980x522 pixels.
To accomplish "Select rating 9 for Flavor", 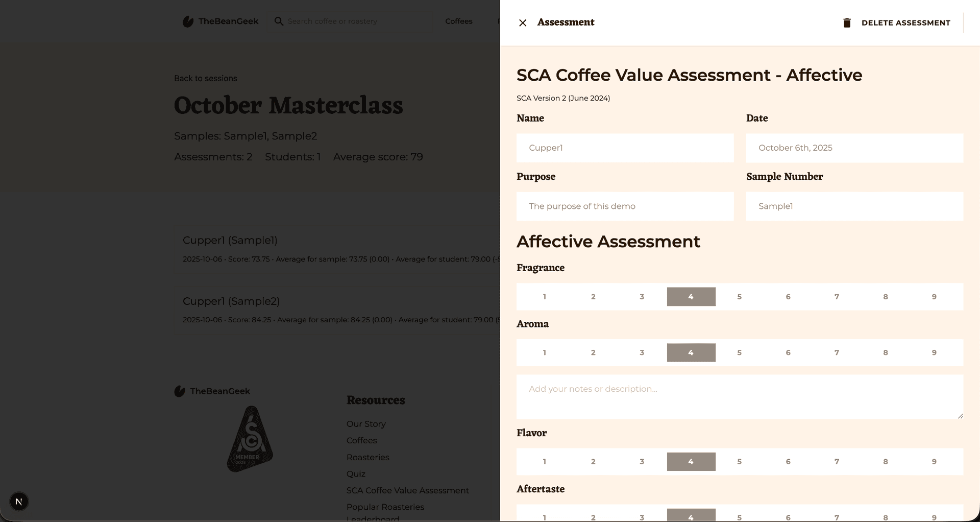I will [934, 461].
